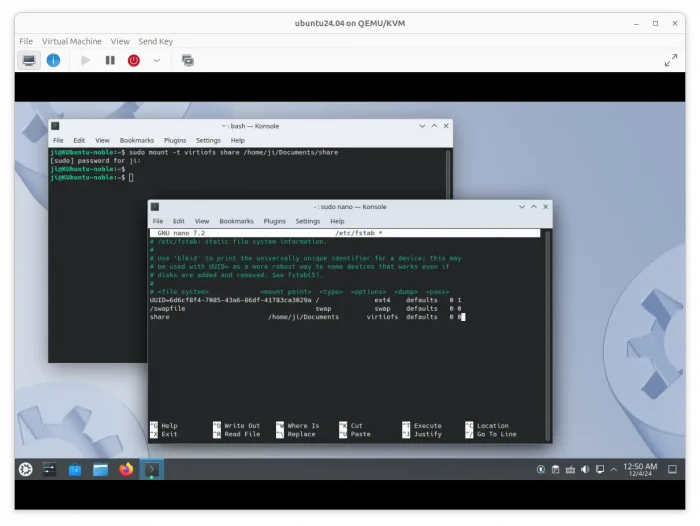700x526 pixels.
Task: Open Plugins menu in sudo nano Konsole
Action: tap(274, 221)
